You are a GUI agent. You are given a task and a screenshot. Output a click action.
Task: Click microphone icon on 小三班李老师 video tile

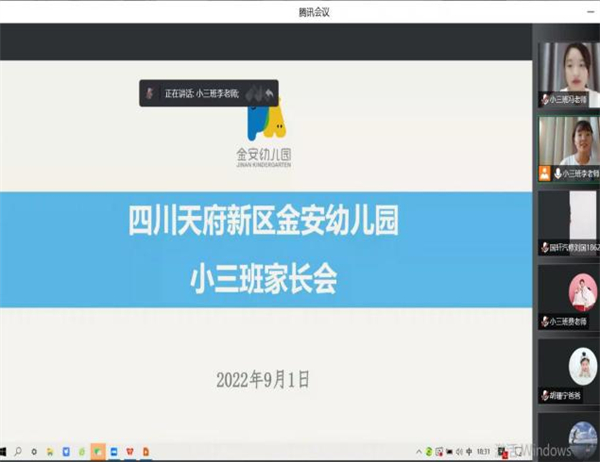point(557,173)
